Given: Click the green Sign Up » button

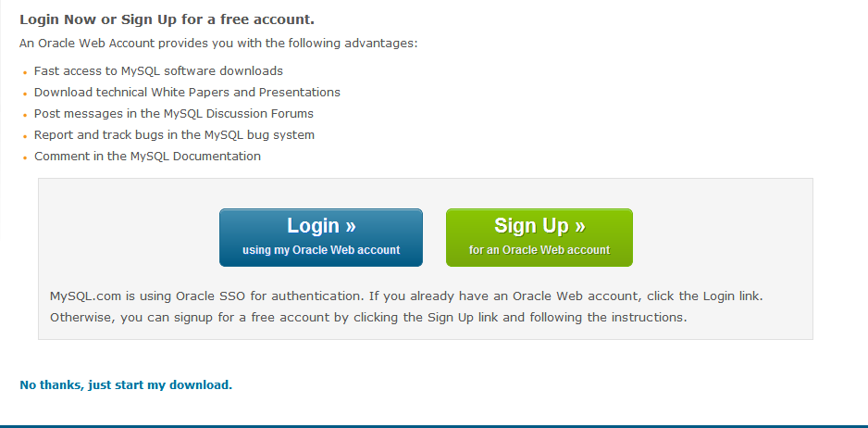Looking at the screenshot, I should coord(539,237).
